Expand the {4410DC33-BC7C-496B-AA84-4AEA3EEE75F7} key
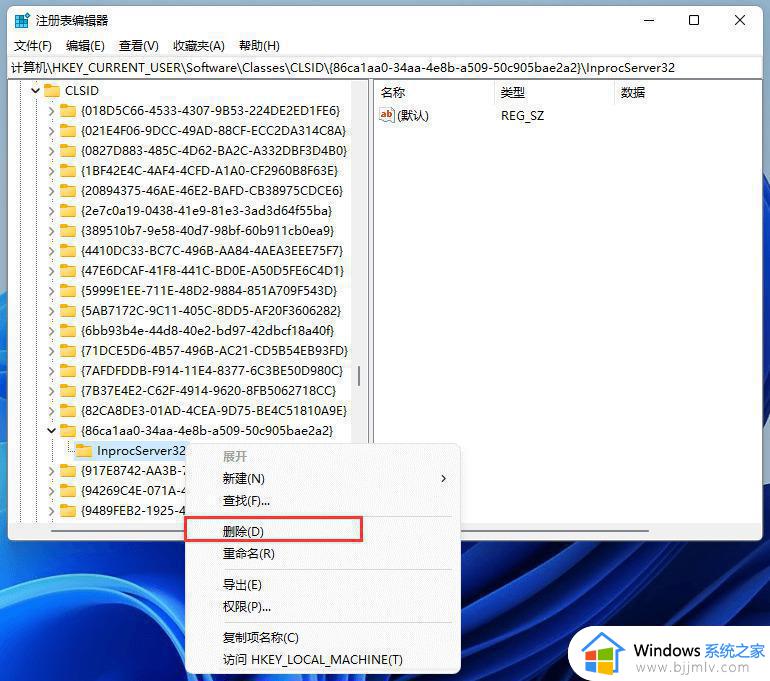Image resolution: width=770 pixels, height=681 pixels. (x=51, y=250)
